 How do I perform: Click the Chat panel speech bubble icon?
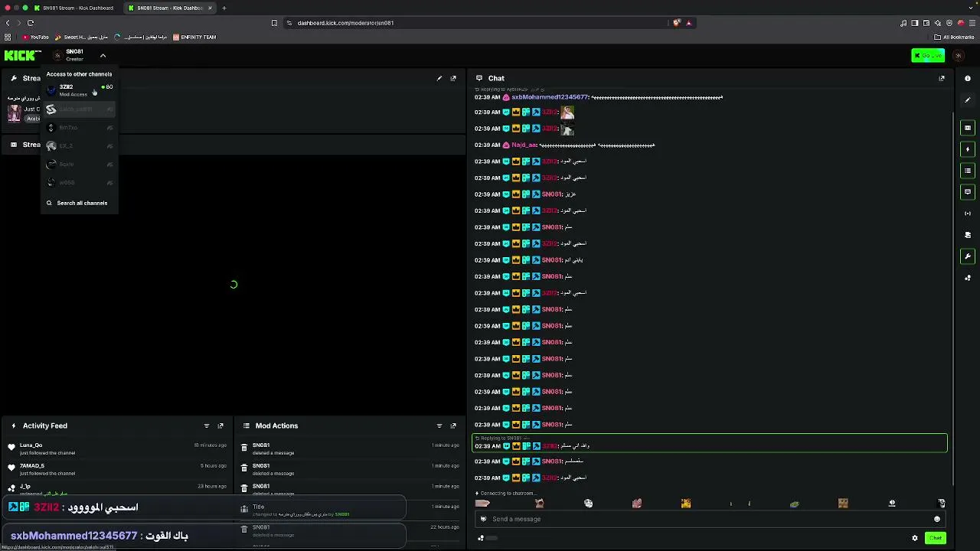[479, 78]
